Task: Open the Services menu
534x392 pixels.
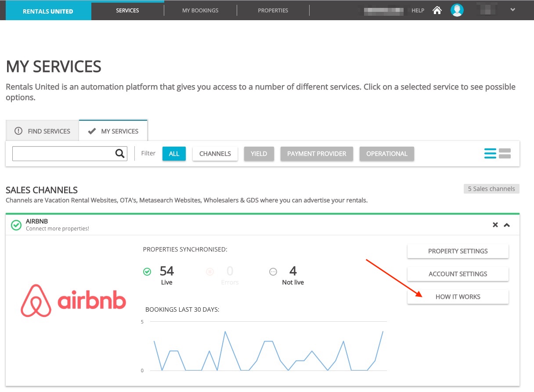Action: (127, 10)
